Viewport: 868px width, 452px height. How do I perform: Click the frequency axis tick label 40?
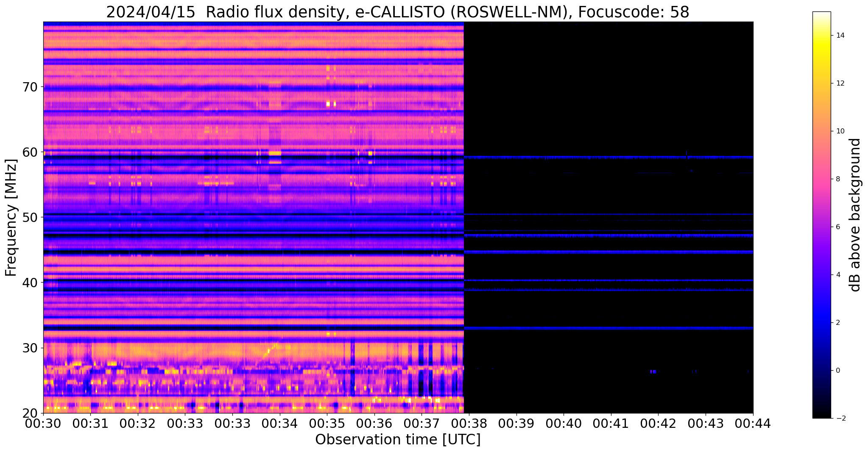pyautogui.click(x=30, y=282)
